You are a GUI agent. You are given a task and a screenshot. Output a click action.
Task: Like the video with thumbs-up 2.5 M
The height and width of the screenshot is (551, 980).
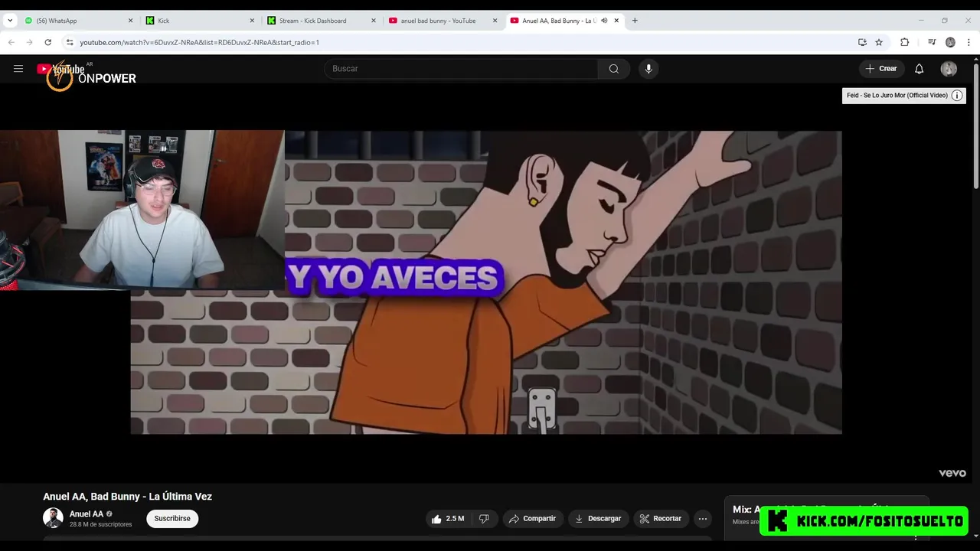(x=448, y=519)
